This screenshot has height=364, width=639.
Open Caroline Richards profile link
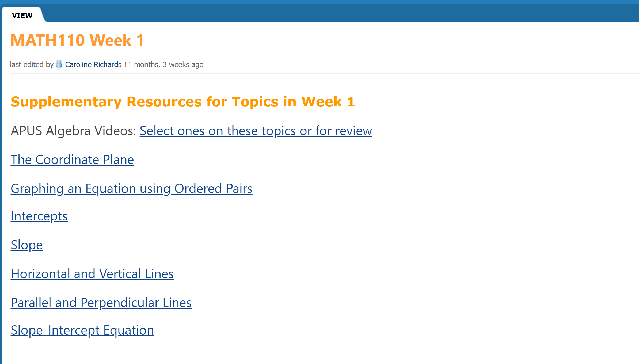(x=93, y=64)
